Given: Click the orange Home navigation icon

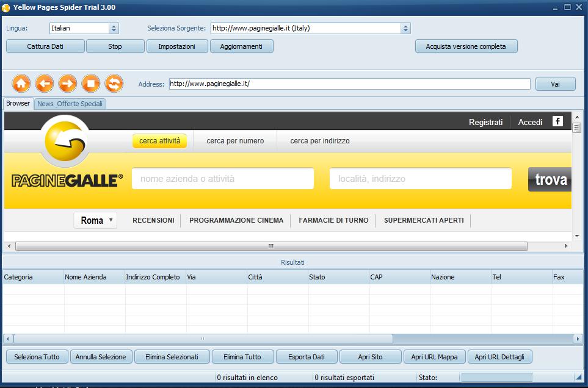Looking at the screenshot, I should coord(21,83).
